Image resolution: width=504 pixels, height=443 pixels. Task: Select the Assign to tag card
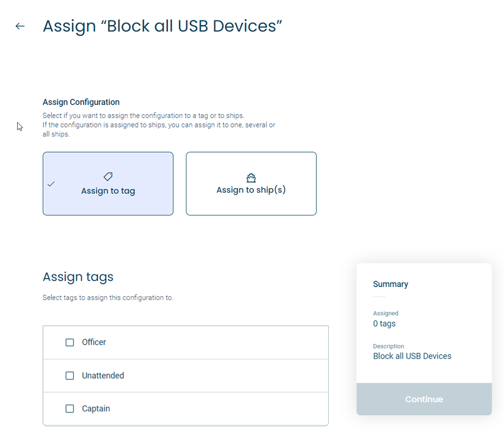[108, 184]
